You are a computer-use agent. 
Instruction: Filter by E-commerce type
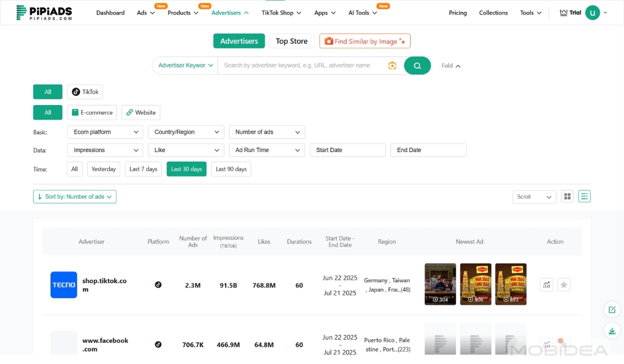pos(92,112)
